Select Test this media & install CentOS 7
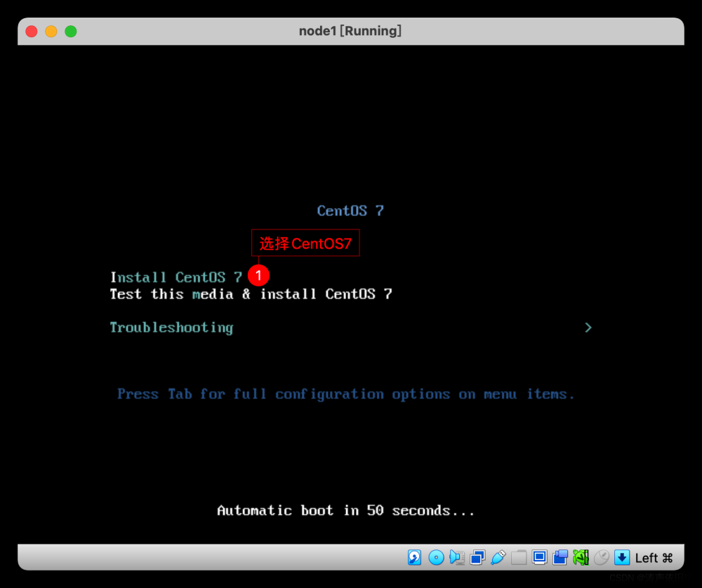 pos(251,294)
